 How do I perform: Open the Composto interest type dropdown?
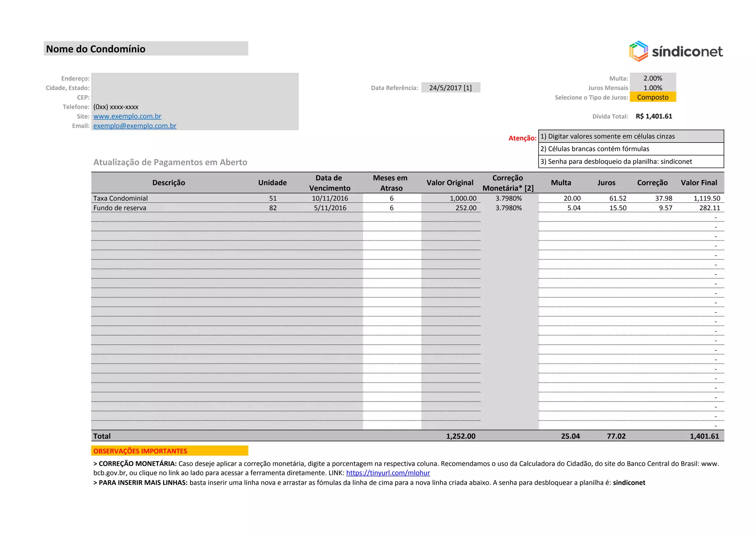click(653, 97)
